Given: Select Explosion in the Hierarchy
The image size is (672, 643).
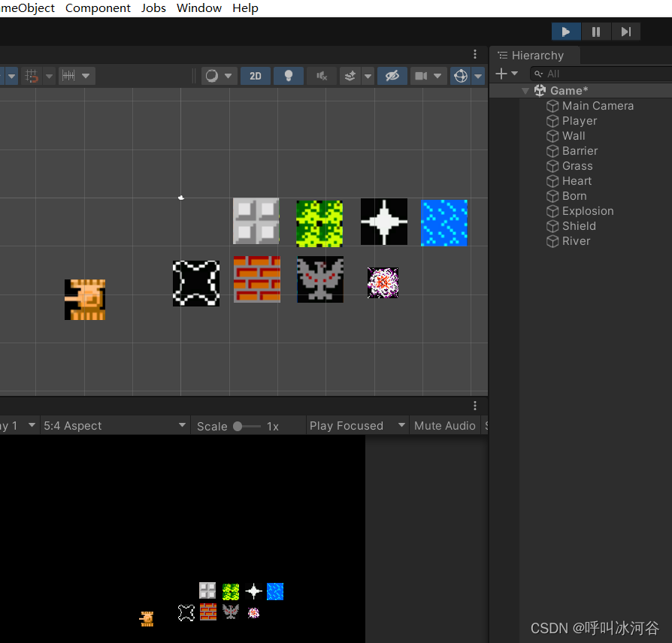Looking at the screenshot, I should pos(588,211).
